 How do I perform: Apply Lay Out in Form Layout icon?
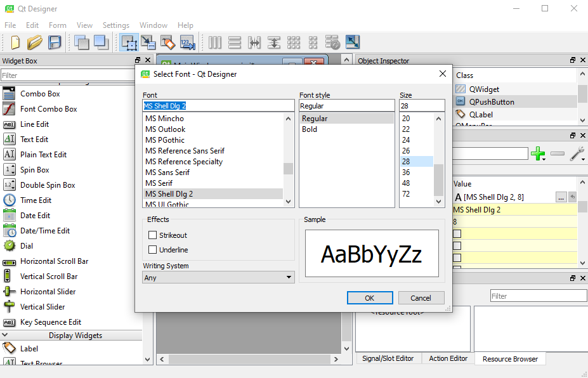313,42
